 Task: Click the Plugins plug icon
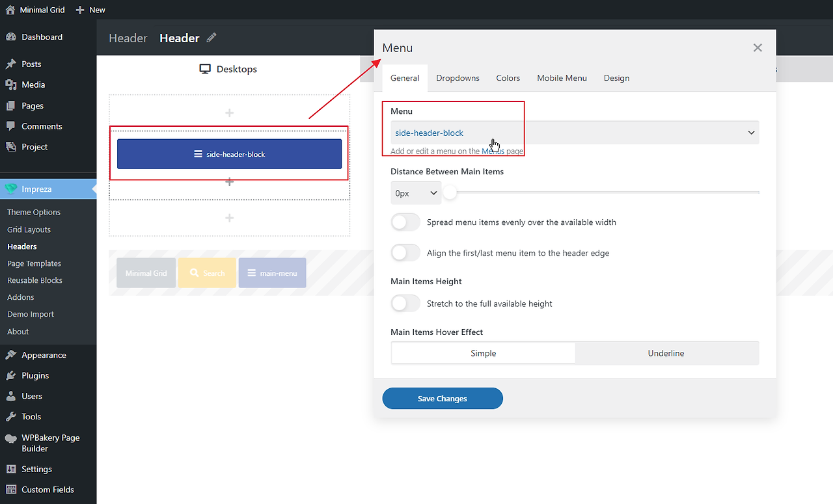(10, 376)
